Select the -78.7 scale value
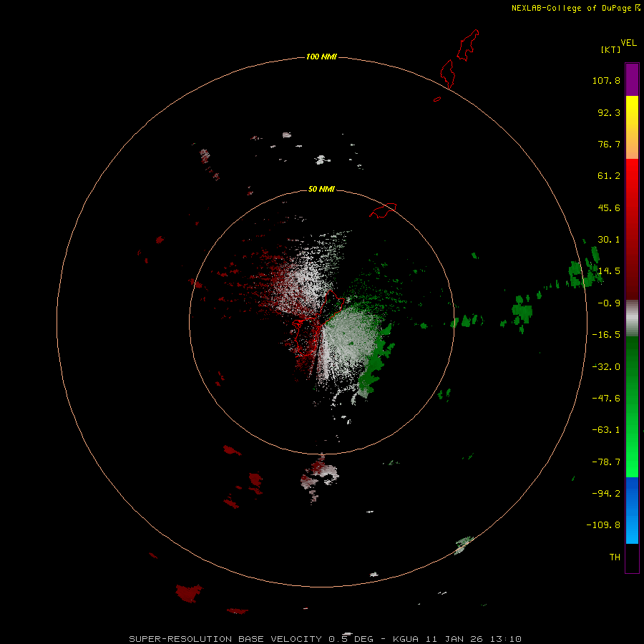Image resolution: width=644 pixels, height=644 pixels. [x=606, y=462]
